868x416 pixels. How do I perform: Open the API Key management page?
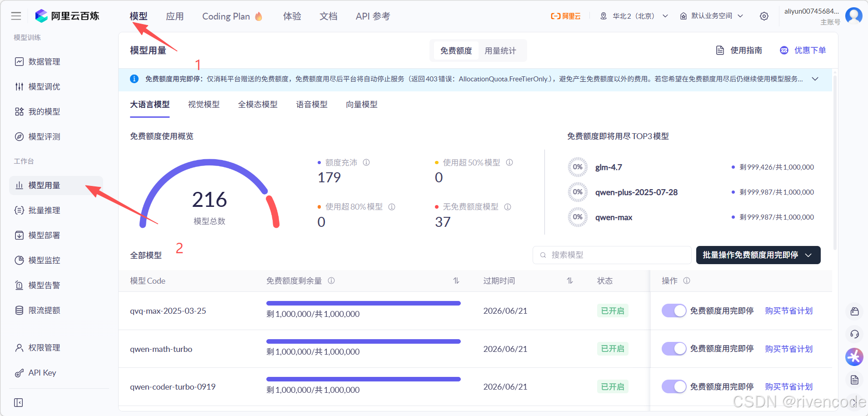point(41,372)
